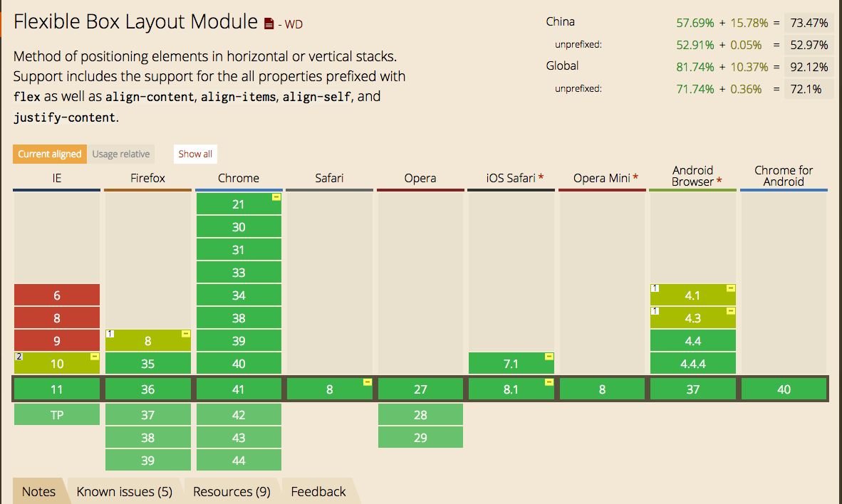Screen dimensions: 842x504
Task: Click the China usage label
Action: [x=560, y=21]
